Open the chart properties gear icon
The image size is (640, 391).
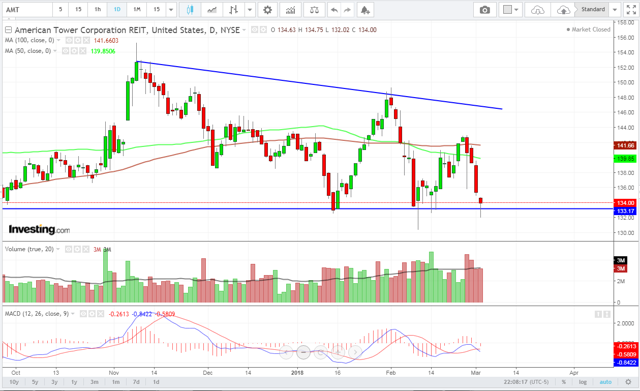(x=267, y=10)
